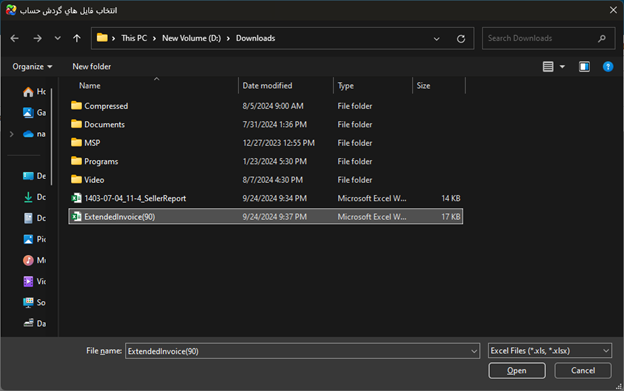Click the 8/5/2024 9:00 AM date
624x391 pixels.
pos(273,106)
